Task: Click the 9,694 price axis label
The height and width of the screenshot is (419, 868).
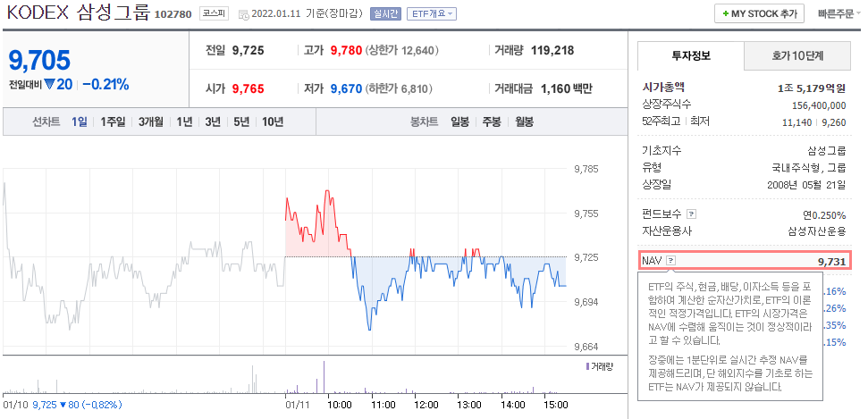Action: click(x=586, y=302)
